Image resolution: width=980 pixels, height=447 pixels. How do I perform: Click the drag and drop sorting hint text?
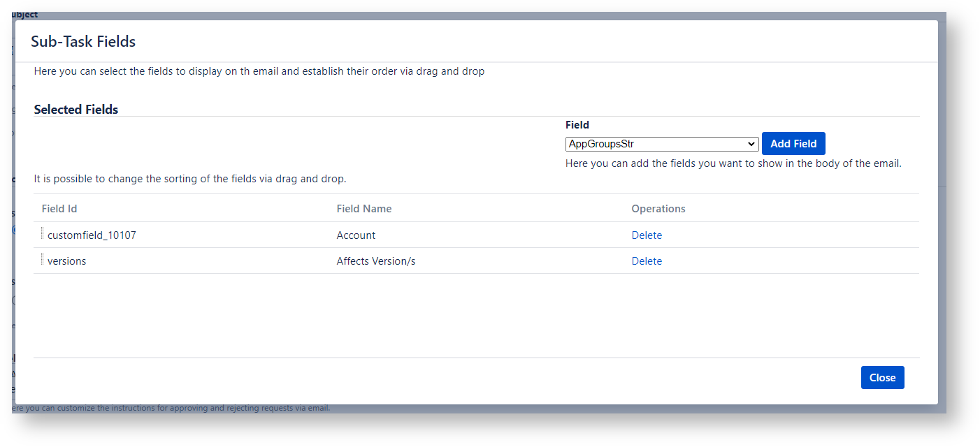click(x=190, y=179)
